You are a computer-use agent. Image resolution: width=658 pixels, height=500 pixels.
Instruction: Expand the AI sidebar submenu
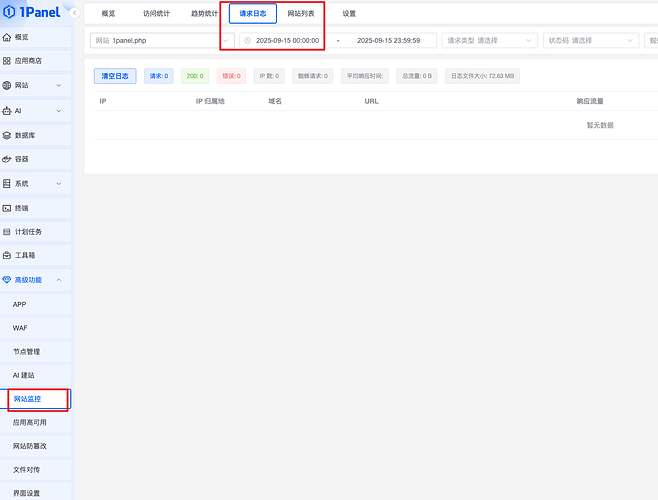59,110
